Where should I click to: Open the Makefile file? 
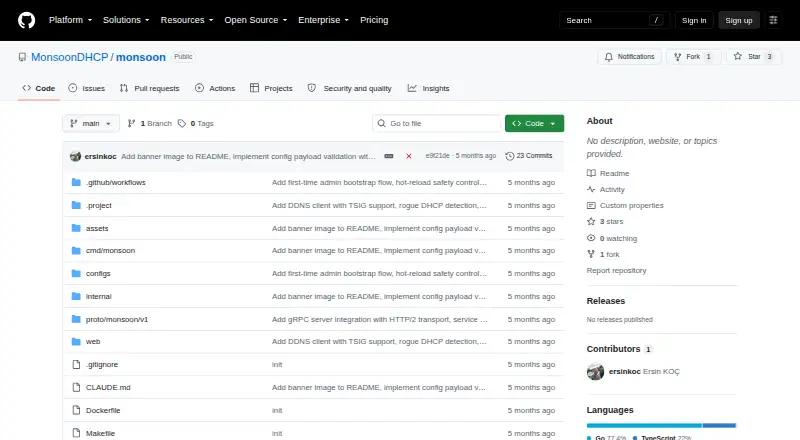pyautogui.click(x=101, y=433)
